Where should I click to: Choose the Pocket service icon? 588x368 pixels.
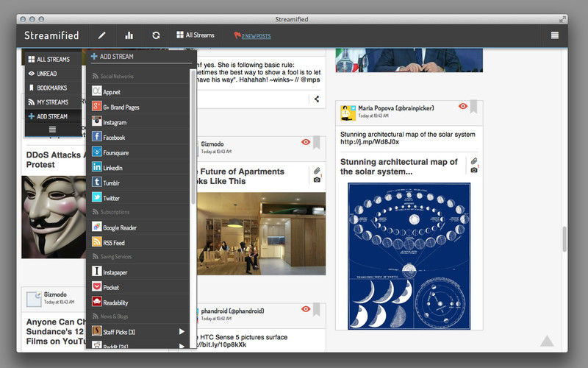point(97,286)
